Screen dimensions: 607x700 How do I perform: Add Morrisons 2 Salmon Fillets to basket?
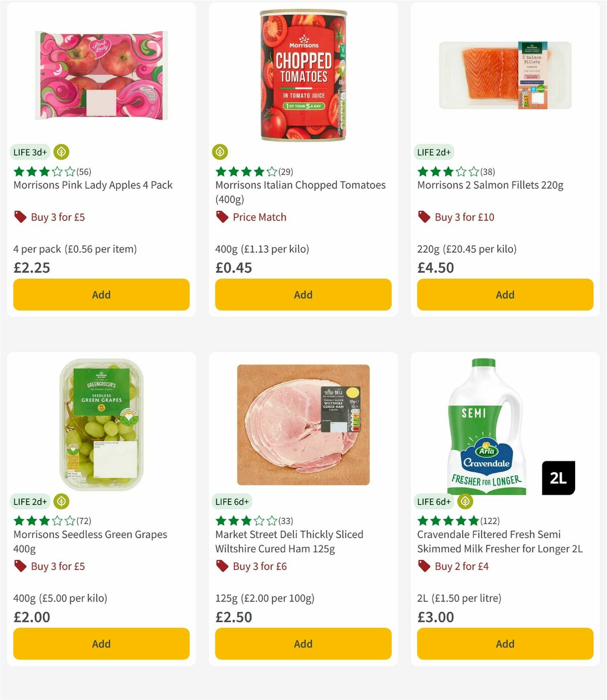(x=504, y=294)
